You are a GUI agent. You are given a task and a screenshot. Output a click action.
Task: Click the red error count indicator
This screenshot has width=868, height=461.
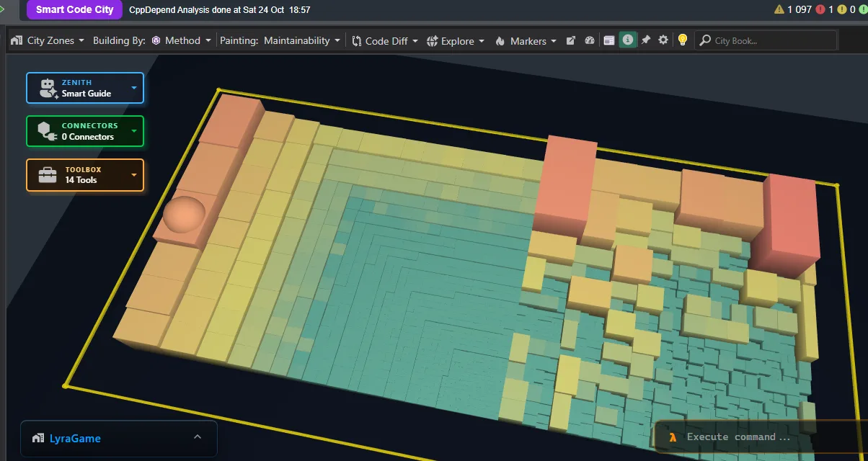click(x=825, y=9)
